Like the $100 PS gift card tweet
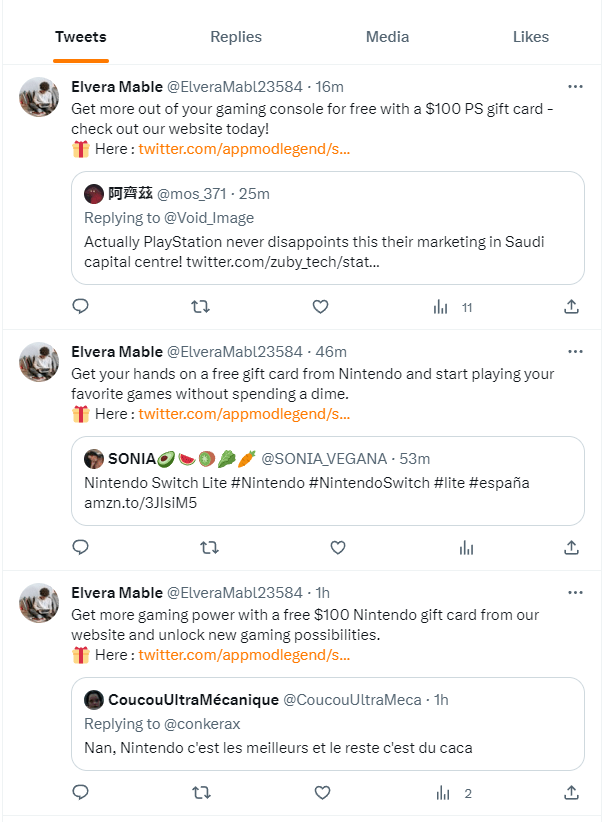The image size is (607, 822). point(320,307)
